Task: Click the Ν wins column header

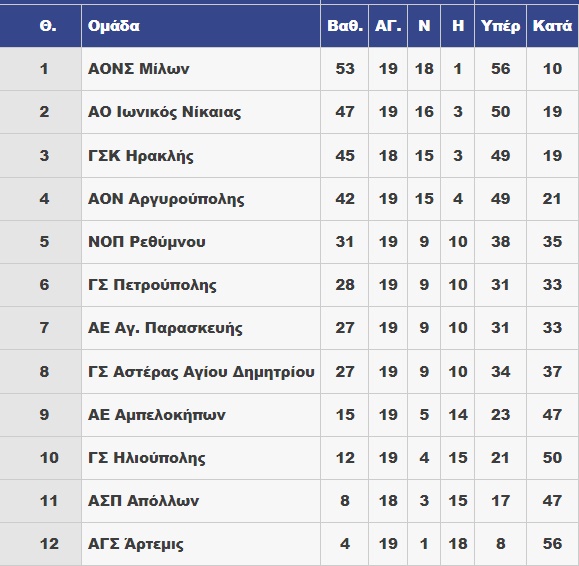Action: point(424,26)
